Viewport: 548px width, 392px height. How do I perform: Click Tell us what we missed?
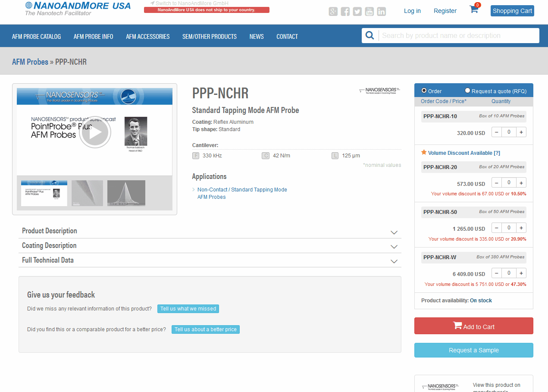tap(188, 309)
